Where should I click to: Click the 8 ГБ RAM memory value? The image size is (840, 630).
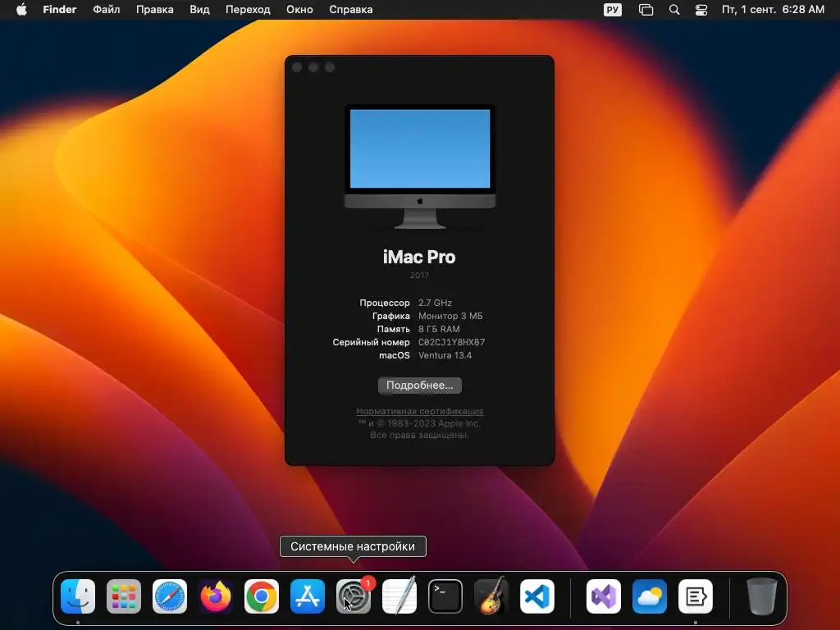(x=440, y=329)
